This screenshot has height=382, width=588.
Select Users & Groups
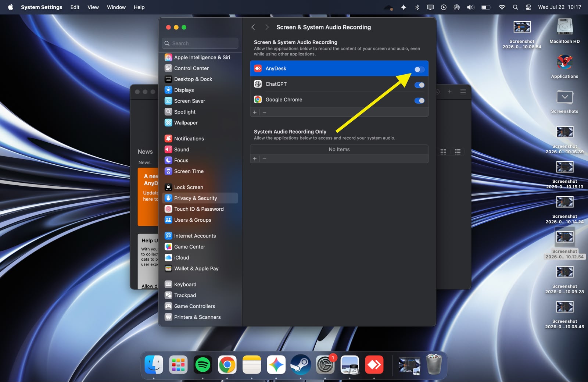(200, 220)
